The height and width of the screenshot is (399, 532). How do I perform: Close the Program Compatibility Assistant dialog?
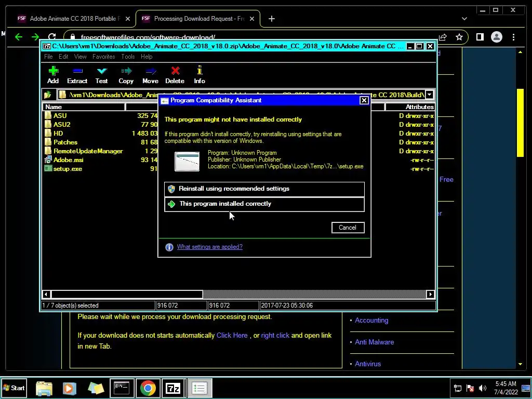(x=364, y=100)
